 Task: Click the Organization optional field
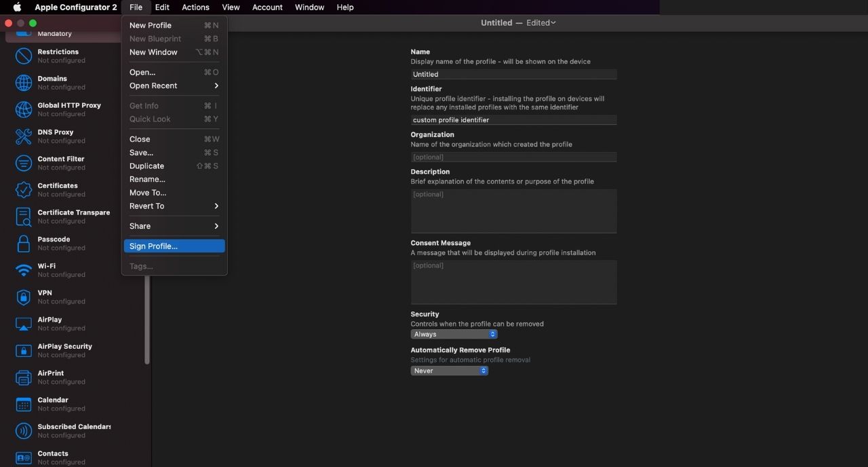pyautogui.click(x=513, y=157)
